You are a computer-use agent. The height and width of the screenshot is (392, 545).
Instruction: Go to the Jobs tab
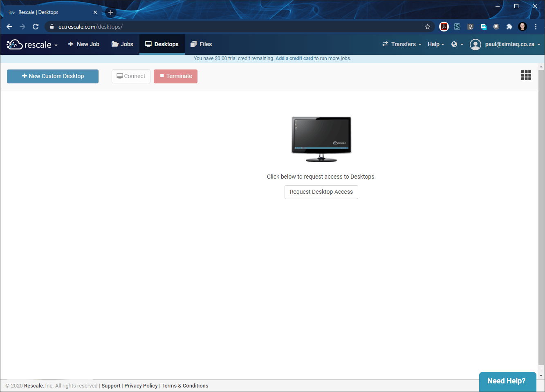click(122, 44)
